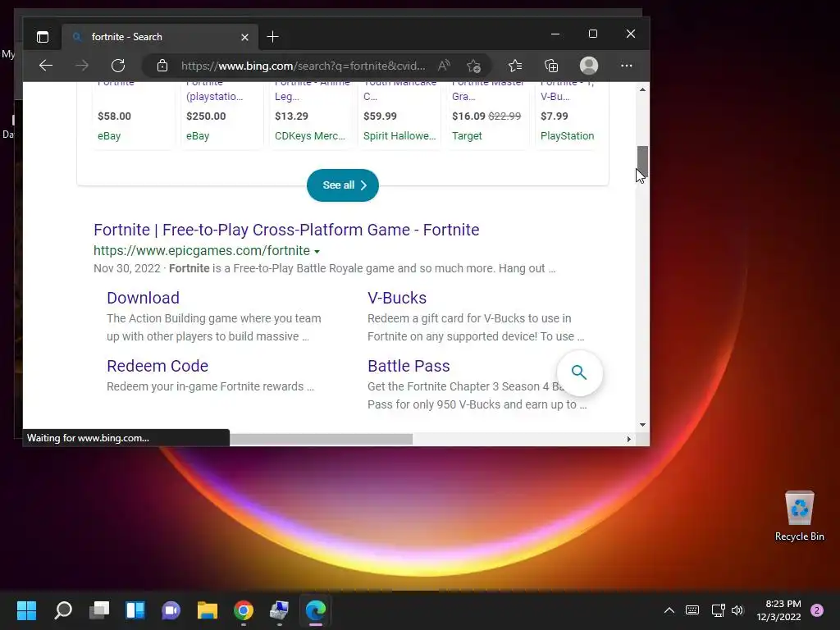
Task: Open the Favorites list
Action: coord(515,66)
